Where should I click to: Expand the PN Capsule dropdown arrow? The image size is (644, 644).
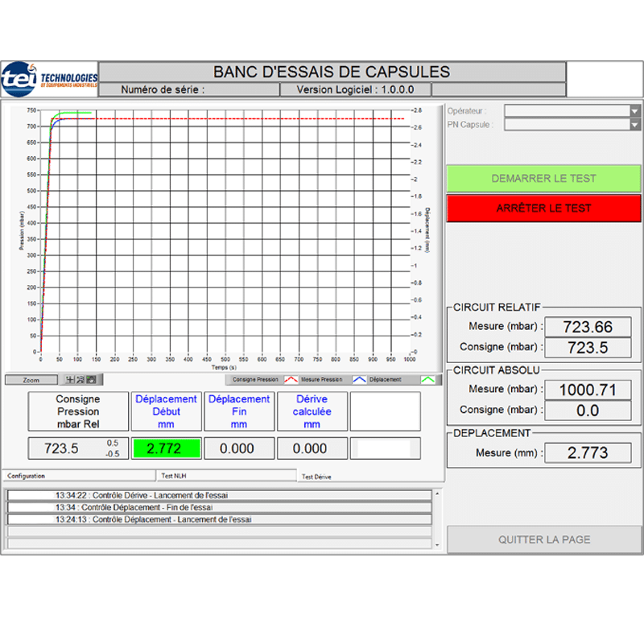(634, 125)
